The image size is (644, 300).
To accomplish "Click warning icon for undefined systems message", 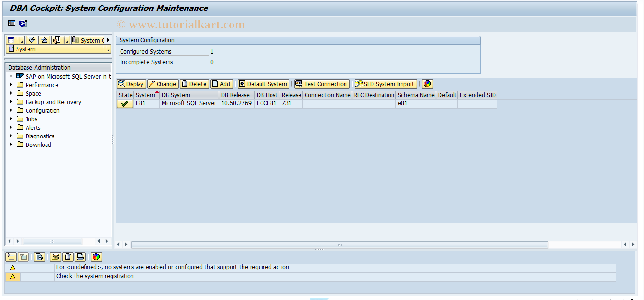I will (x=13, y=268).
